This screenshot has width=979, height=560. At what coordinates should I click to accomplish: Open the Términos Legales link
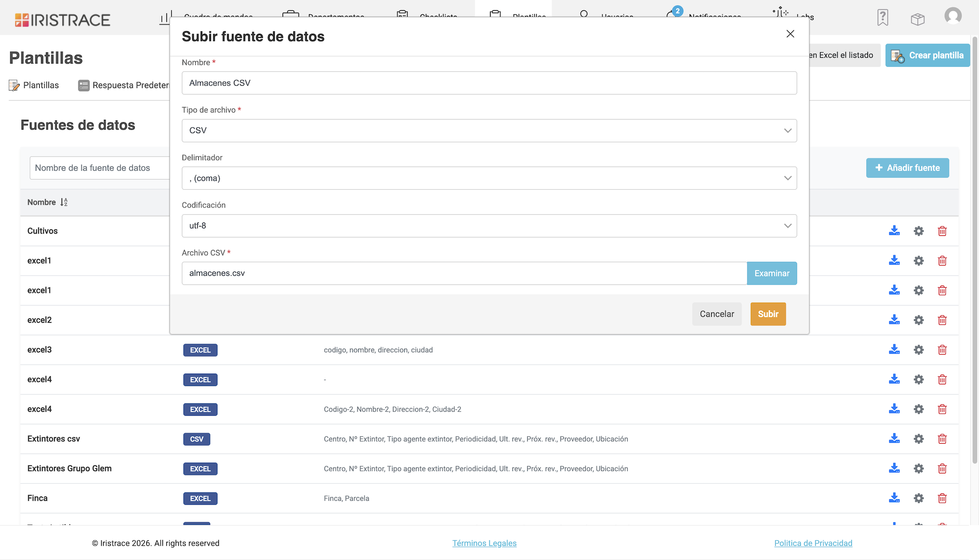(x=484, y=543)
